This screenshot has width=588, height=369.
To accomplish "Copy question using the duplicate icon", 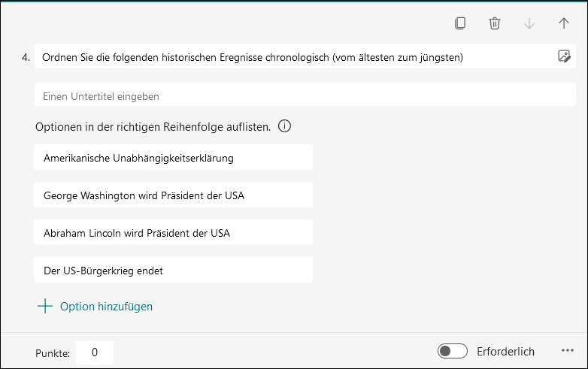I will click(460, 23).
